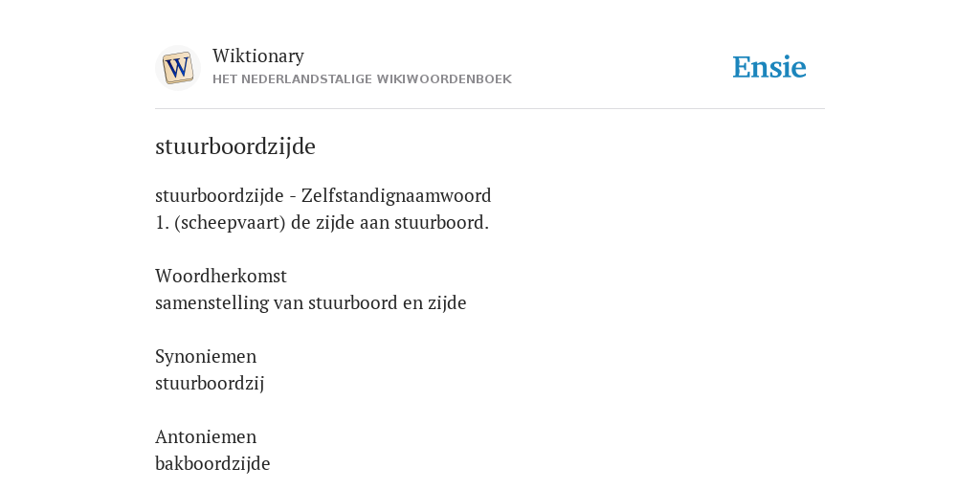Image resolution: width=980 pixels, height=490 pixels.
Task: Click 'samenstelling van stuurboord en zijde' line
Action: click(x=311, y=303)
